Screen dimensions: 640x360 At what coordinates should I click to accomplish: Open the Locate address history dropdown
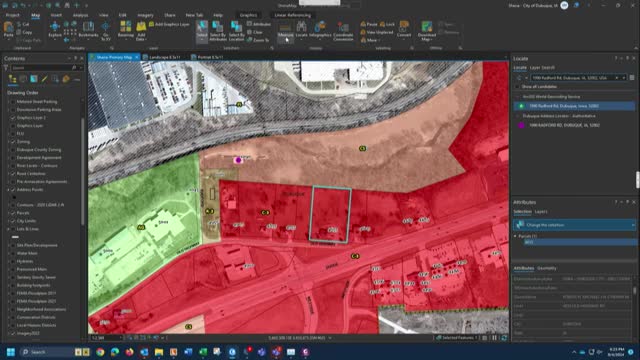click(624, 78)
